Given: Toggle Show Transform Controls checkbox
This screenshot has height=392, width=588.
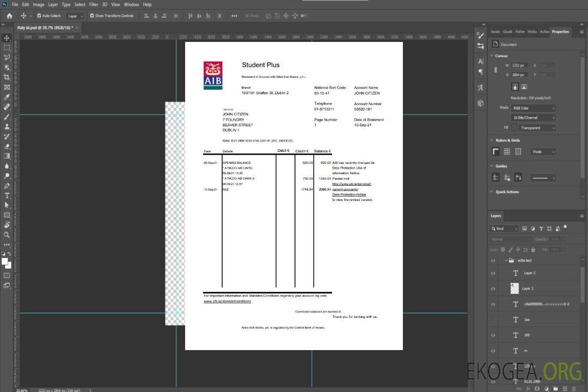Looking at the screenshot, I should (x=92, y=16).
